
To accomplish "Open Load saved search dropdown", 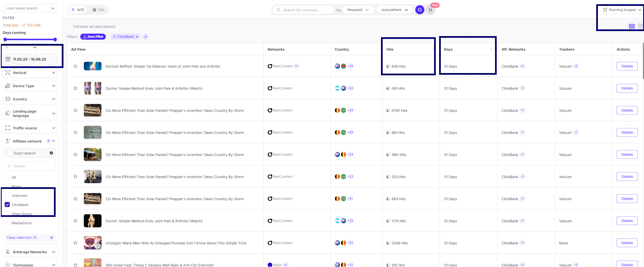I will pos(30,8).
